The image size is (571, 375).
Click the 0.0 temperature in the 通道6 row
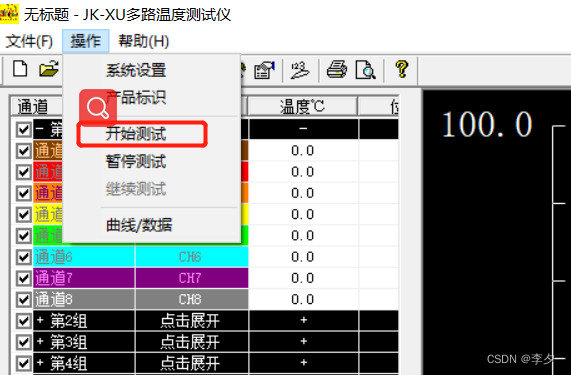[x=303, y=257]
